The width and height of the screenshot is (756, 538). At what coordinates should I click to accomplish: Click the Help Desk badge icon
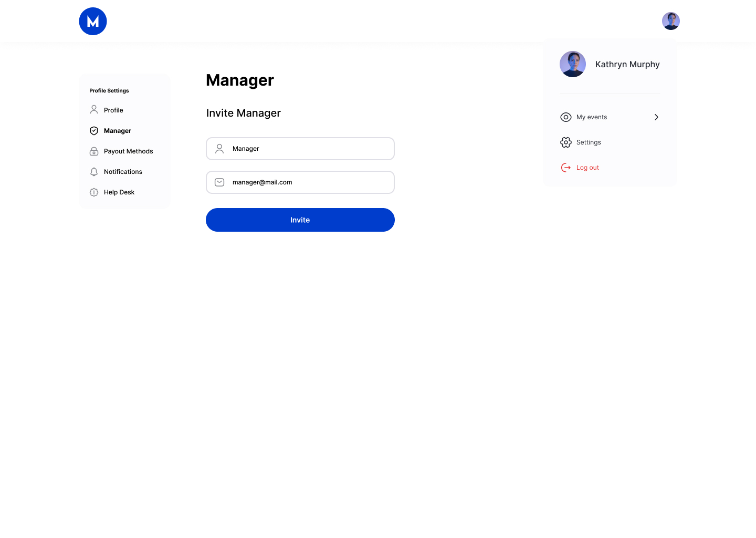(x=94, y=192)
